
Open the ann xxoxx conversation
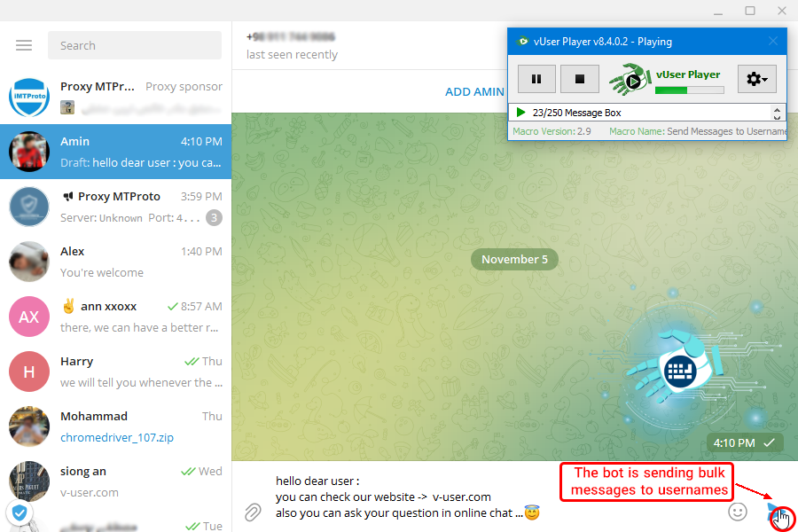point(115,317)
